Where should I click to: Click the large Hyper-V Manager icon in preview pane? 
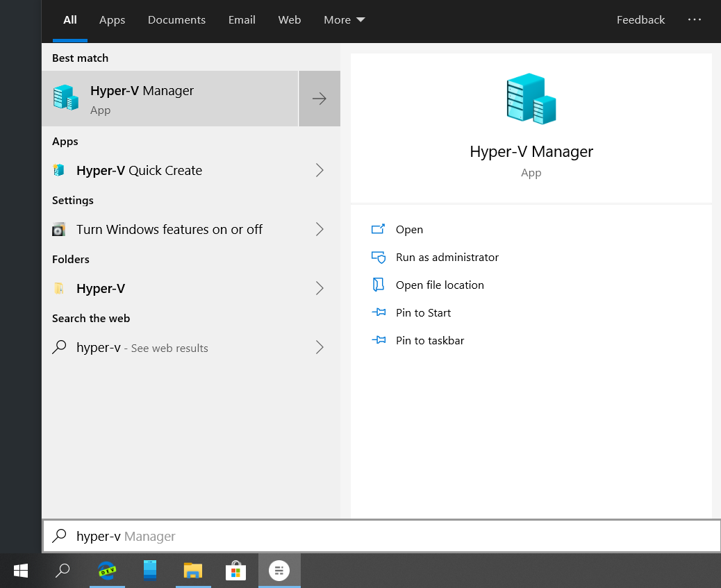(531, 99)
